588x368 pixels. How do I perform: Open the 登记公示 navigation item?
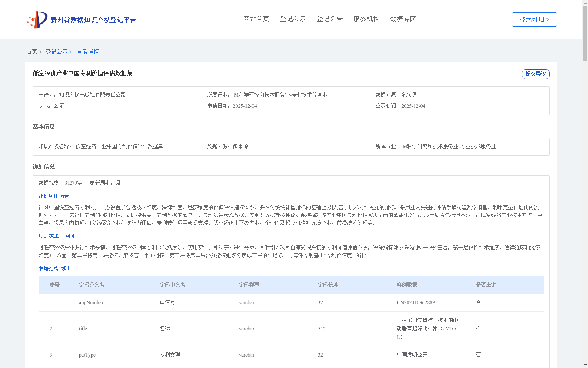pos(293,19)
